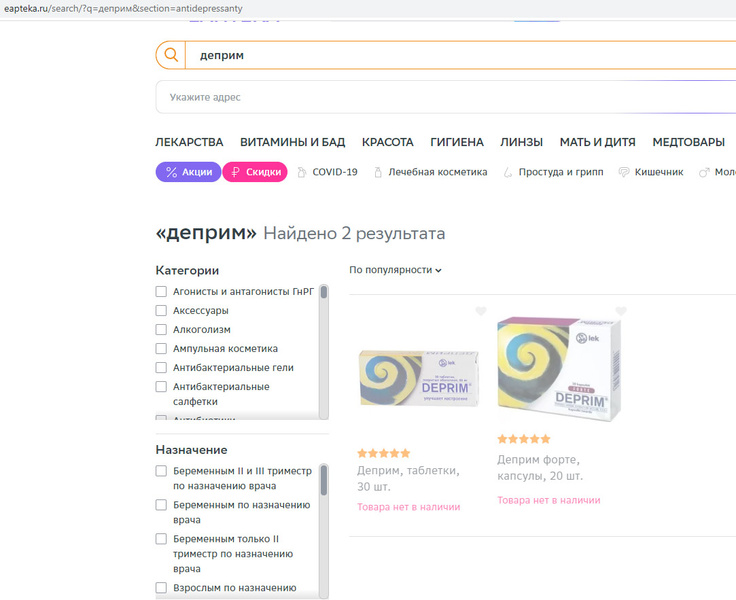Click the Укажите адрес field
736x600 pixels.
point(446,97)
